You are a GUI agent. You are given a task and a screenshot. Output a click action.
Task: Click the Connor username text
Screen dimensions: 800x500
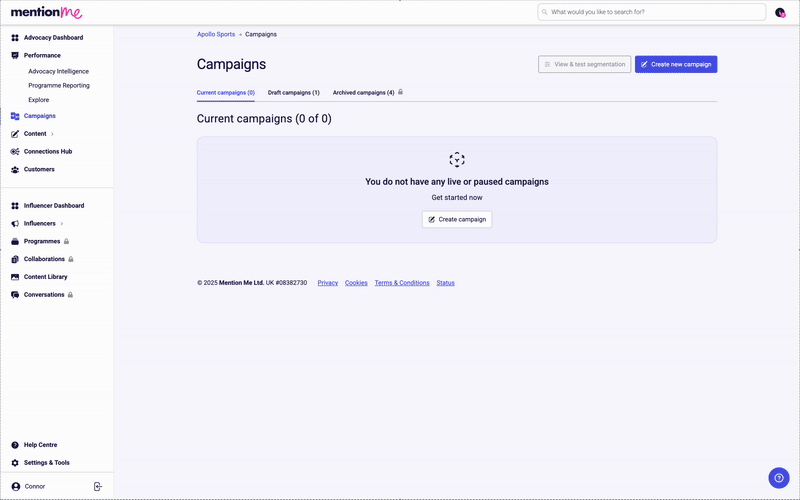35,487
